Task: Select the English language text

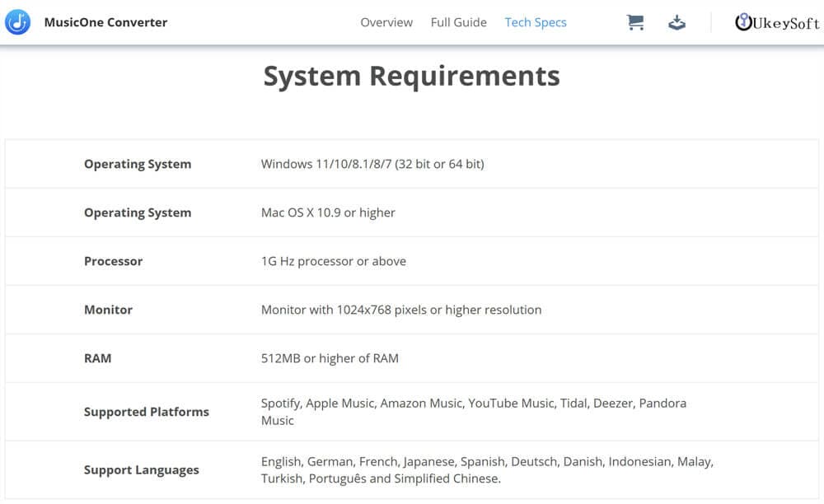Action: click(281, 461)
